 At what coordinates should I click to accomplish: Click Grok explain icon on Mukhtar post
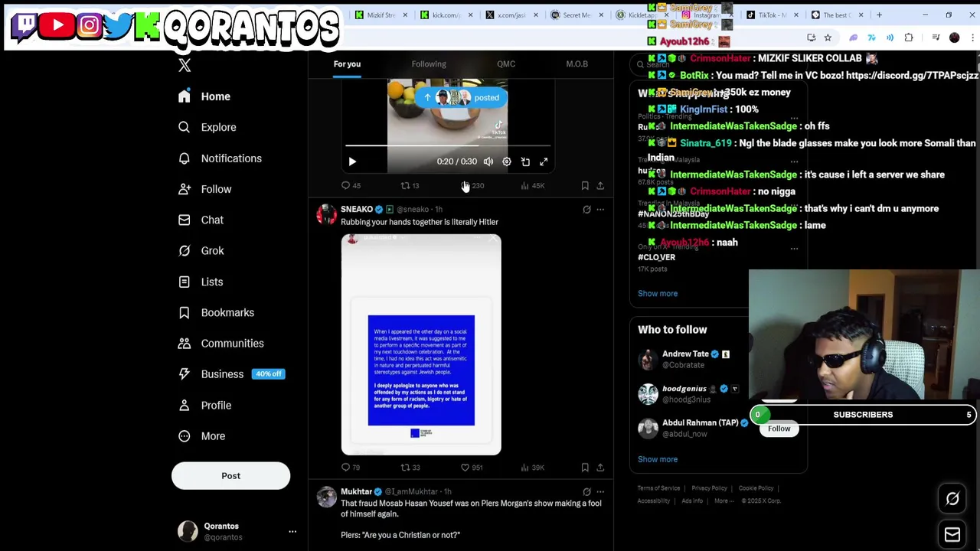(x=586, y=492)
